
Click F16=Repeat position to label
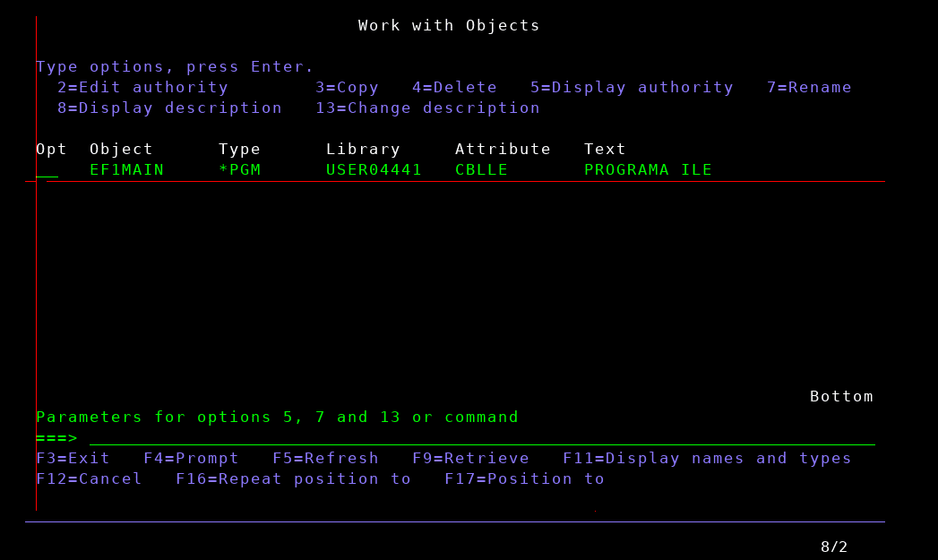pos(294,478)
